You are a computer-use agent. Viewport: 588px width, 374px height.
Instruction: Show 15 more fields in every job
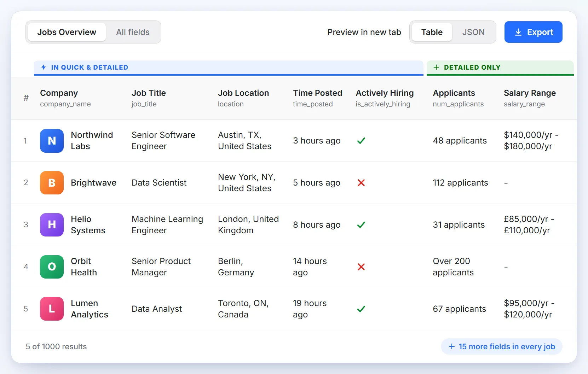pos(501,346)
